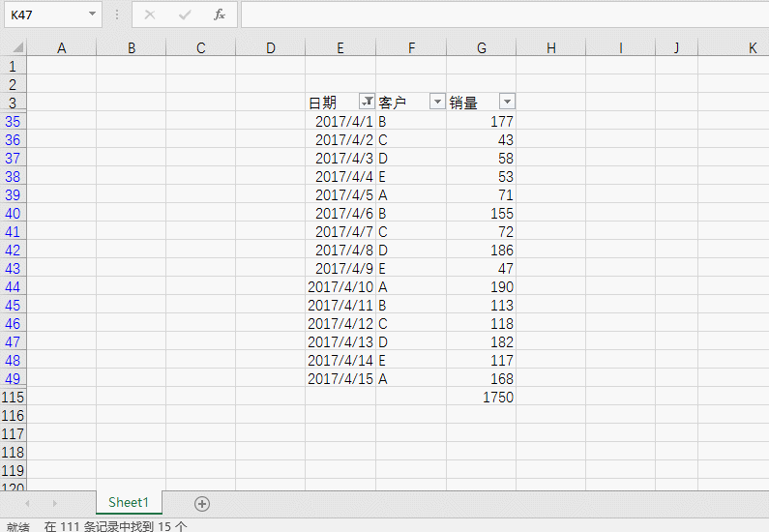This screenshot has height=532, width=769.
Task: Select column J header
Action: tap(676, 47)
